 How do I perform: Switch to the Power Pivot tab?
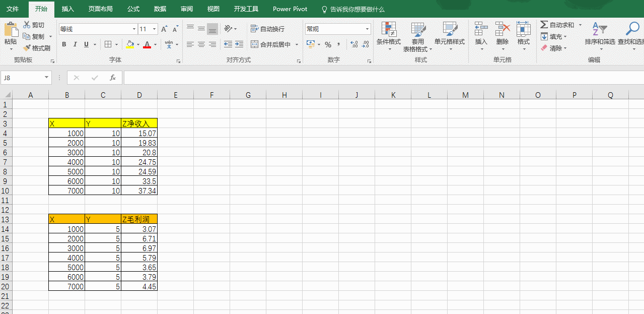tap(290, 9)
